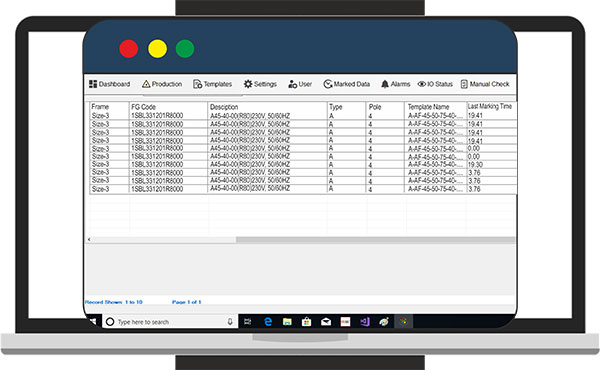Click the active app icon on taskbar
The width and height of the screenshot is (600, 370).
click(x=404, y=321)
